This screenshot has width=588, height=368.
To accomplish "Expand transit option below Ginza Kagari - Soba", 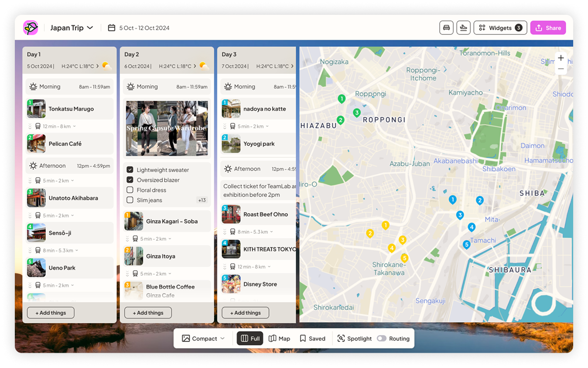I will click(x=170, y=239).
